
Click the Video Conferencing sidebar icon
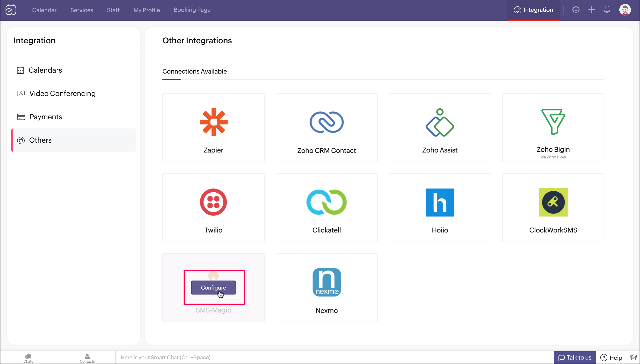(21, 94)
